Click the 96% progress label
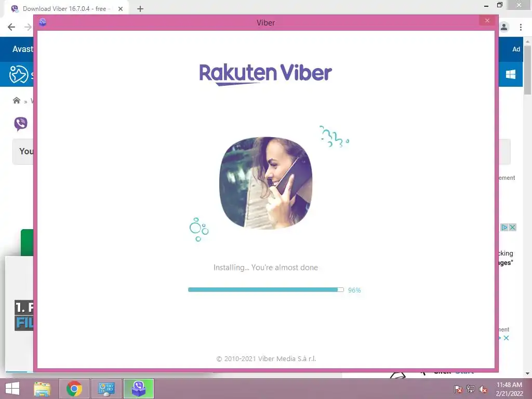 pyautogui.click(x=354, y=290)
